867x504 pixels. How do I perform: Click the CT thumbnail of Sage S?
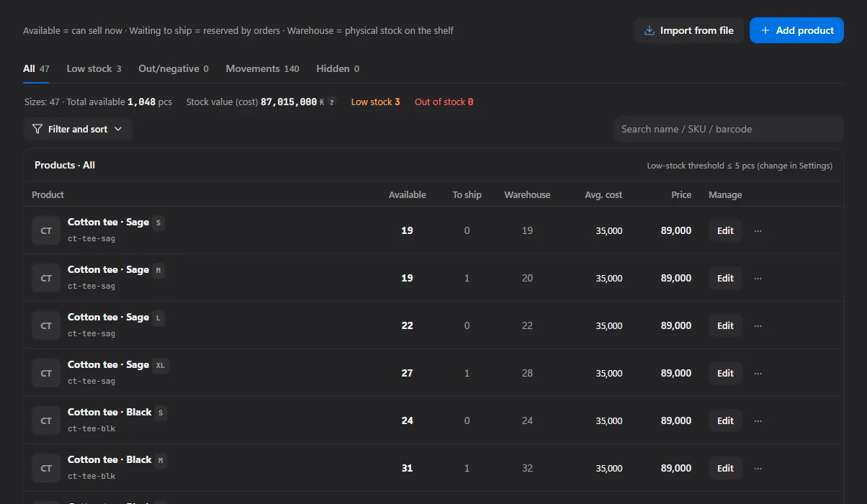(46, 230)
